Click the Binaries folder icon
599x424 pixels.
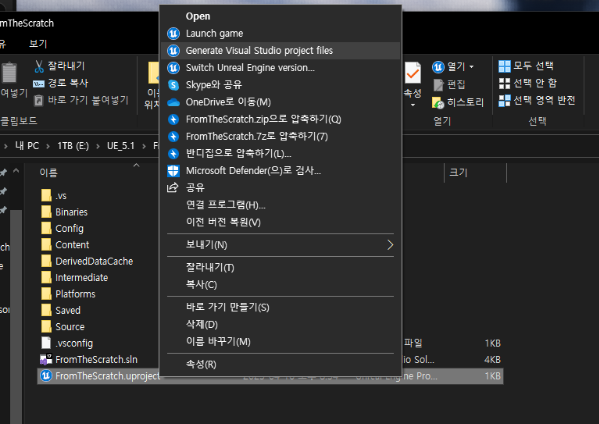click(46, 212)
